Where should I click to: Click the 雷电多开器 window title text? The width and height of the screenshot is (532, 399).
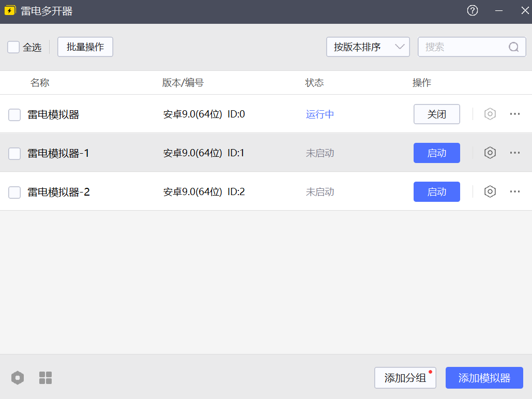coord(47,11)
